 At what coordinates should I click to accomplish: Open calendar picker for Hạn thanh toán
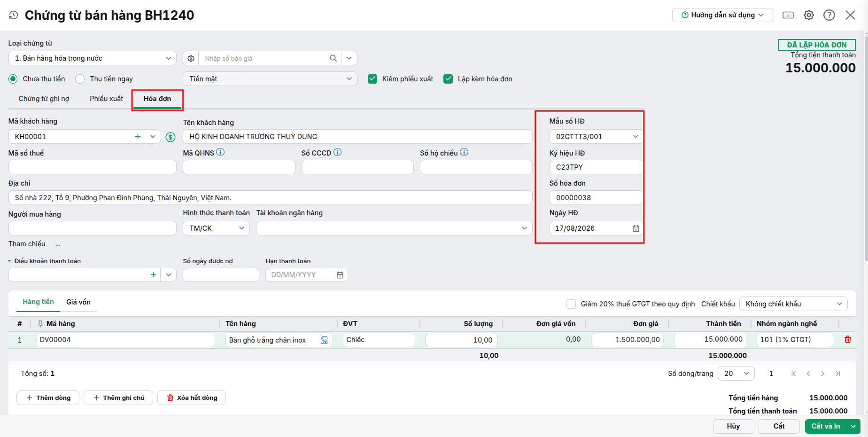(x=340, y=275)
